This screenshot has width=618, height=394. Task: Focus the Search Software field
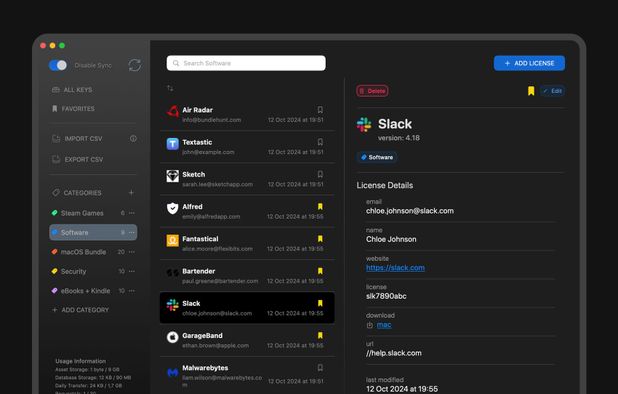coord(246,63)
